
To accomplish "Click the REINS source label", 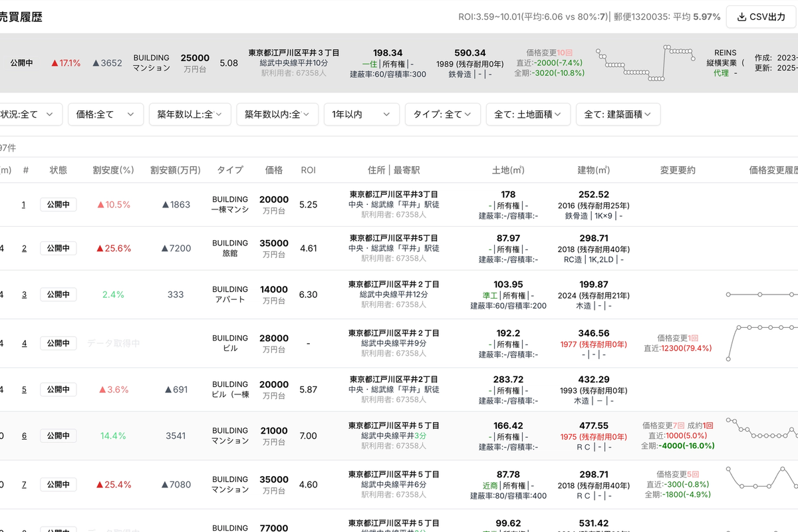I will click(x=725, y=53).
